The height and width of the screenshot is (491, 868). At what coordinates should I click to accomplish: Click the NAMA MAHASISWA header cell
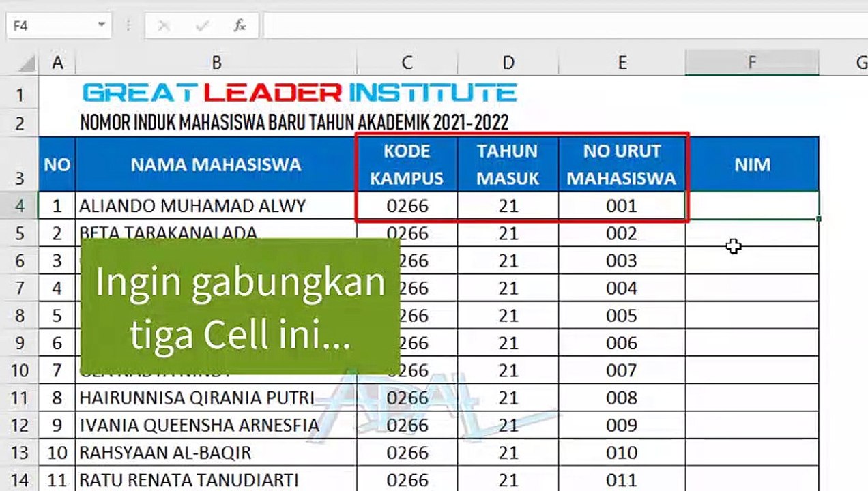[216, 164]
